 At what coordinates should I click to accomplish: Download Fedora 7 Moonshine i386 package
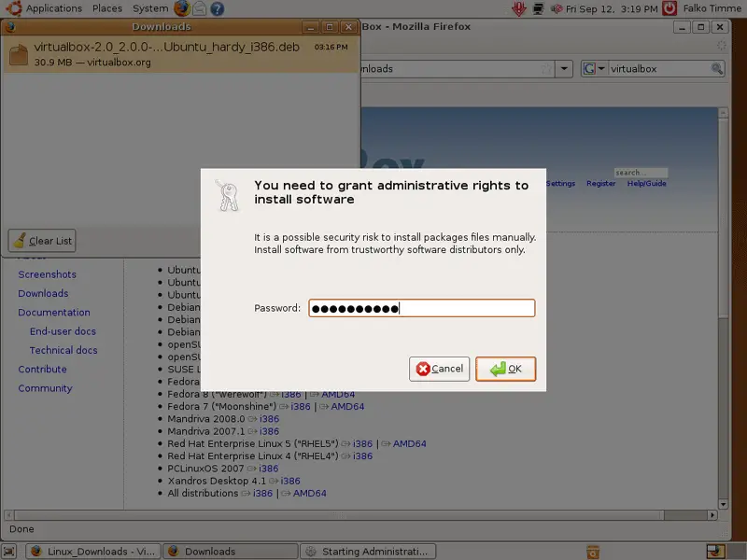(x=300, y=407)
